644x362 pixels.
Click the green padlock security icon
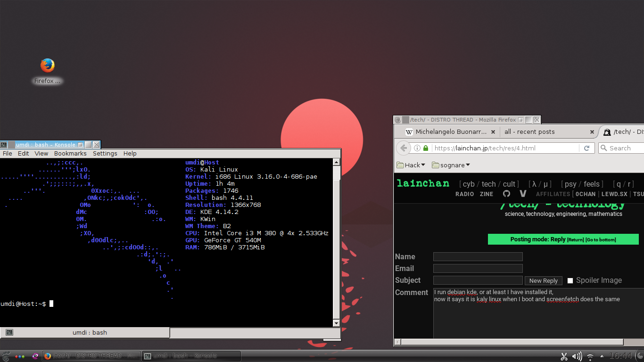click(426, 148)
